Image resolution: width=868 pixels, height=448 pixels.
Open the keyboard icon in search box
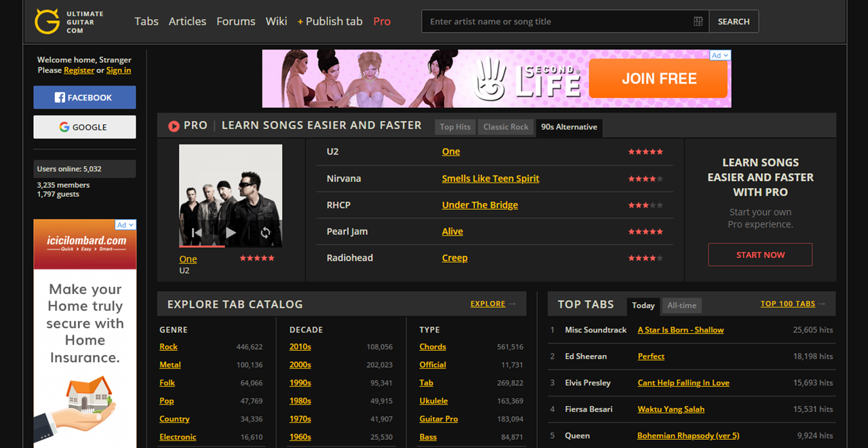[x=698, y=22]
